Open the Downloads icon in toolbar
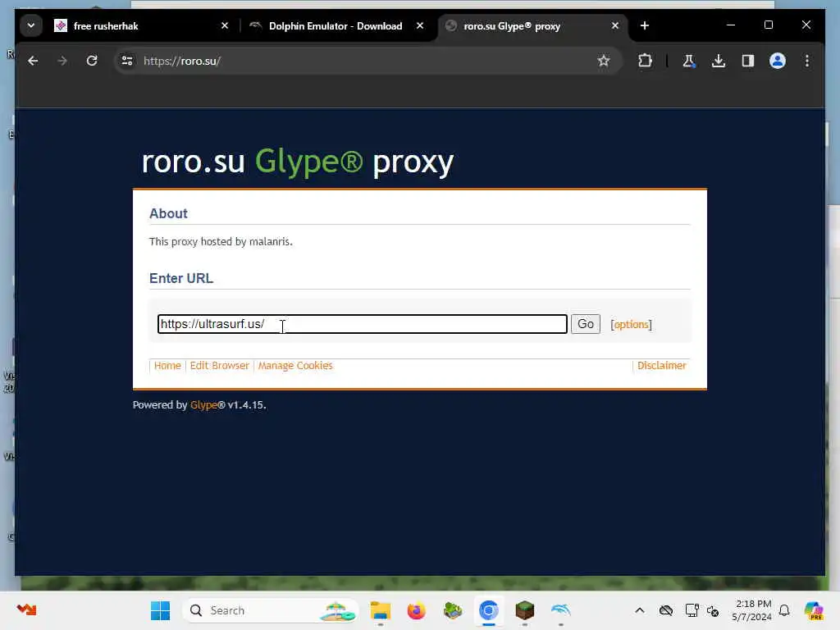Viewport: 840px width, 630px height. [x=719, y=61]
